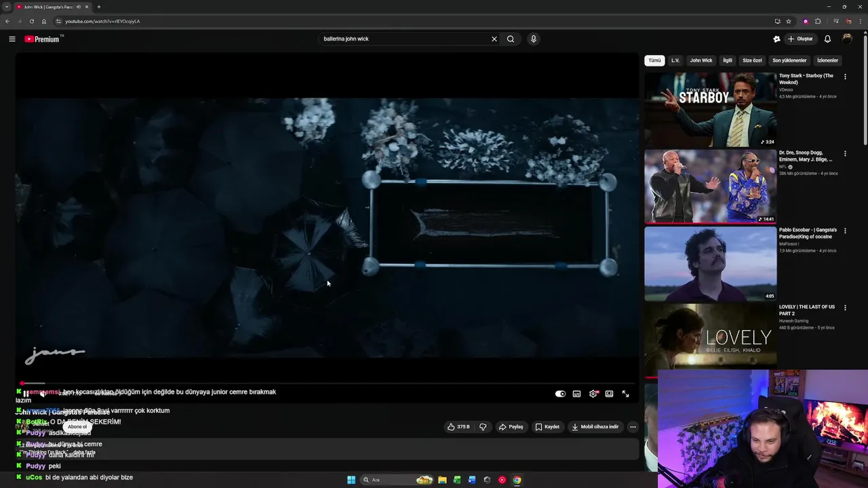Switch to theater mode
The image size is (868, 488).
609,394
